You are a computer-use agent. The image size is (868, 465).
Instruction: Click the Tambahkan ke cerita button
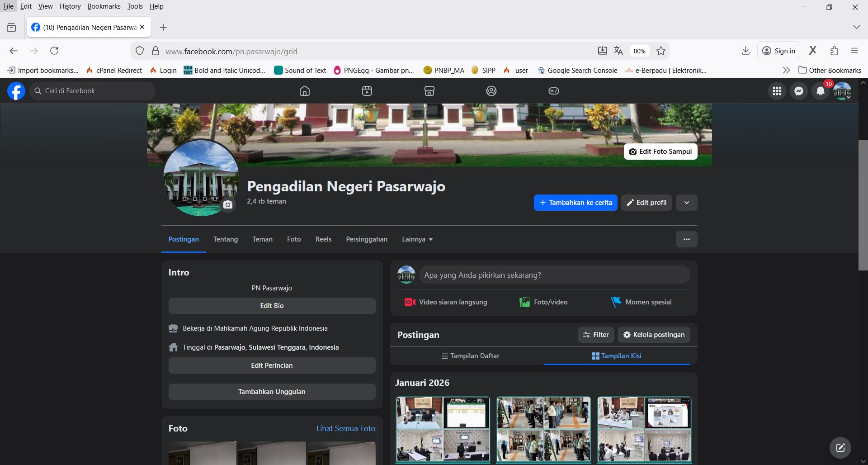pos(576,203)
